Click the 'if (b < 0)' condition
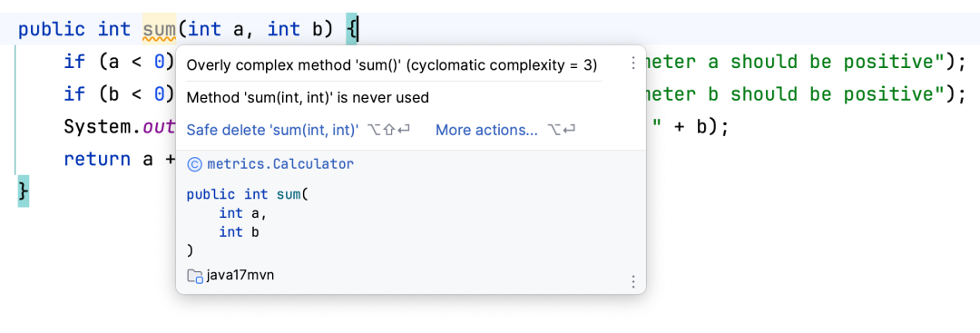The width and height of the screenshot is (980, 333). coord(119,94)
